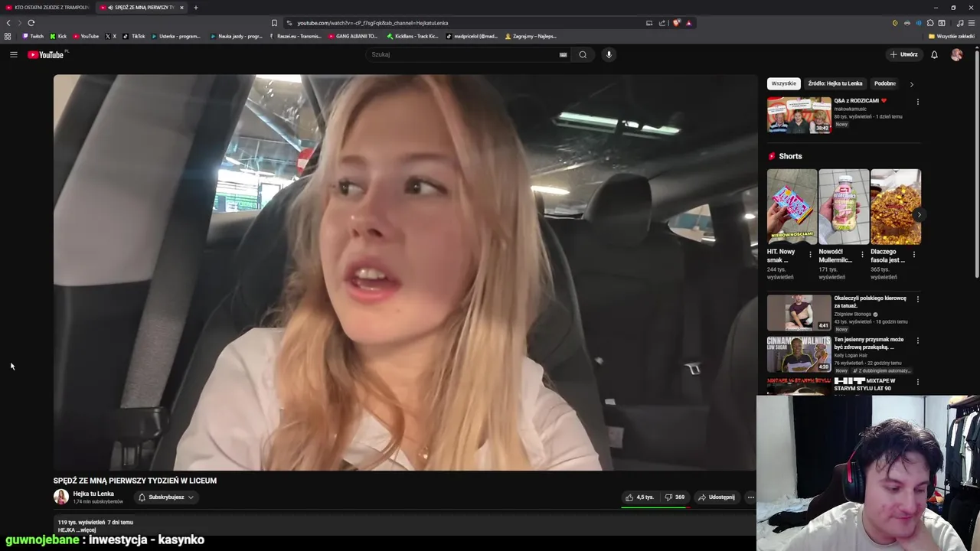Open options for Nowość! Mullermilch short
980x551 pixels.
click(862, 254)
